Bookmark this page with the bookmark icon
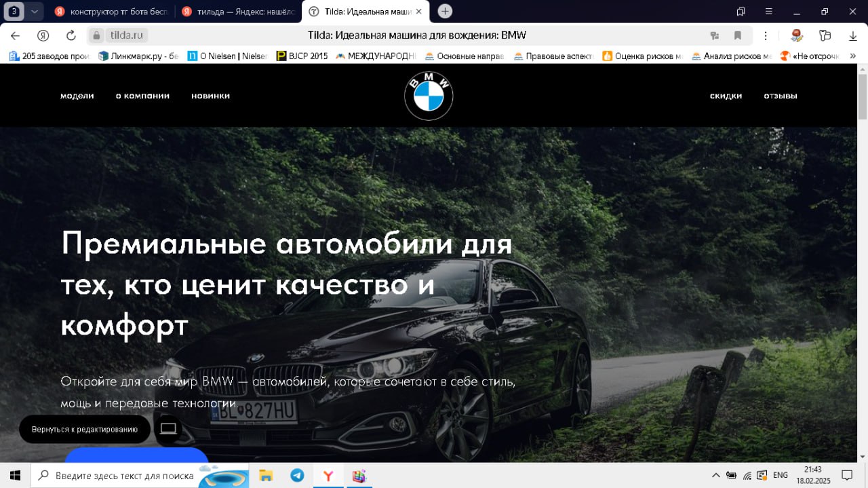Image resolution: width=868 pixels, height=488 pixels. (x=738, y=35)
